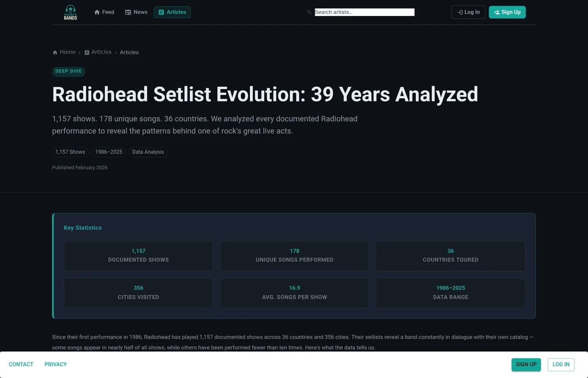Click the article headline title
Viewport: 588px width, 378px height.
pos(265,94)
